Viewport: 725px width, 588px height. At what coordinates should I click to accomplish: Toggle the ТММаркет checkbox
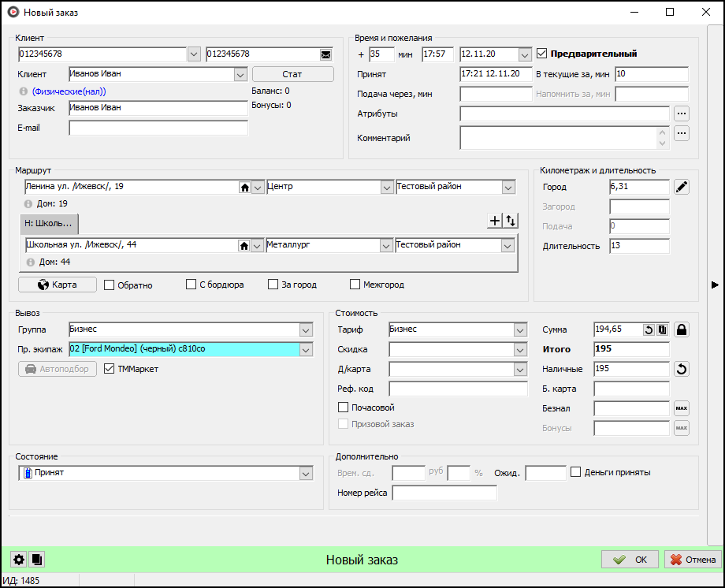[110, 369]
